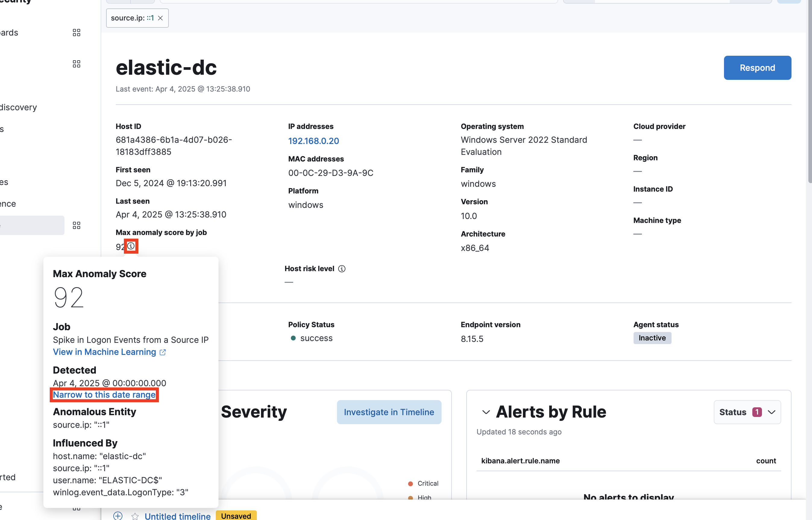Open grid menu beside selected nav item
812x520 pixels.
click(x=76, y=226)
